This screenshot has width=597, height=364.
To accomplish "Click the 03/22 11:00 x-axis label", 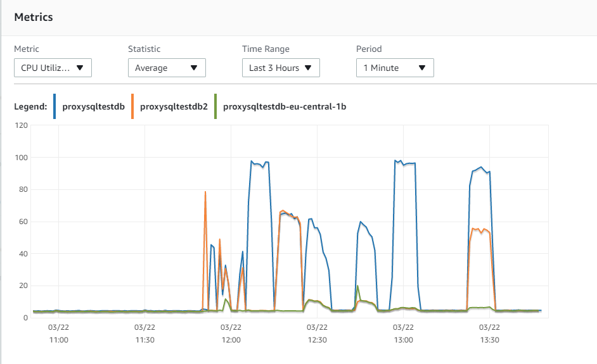I will tap(58, 334).
